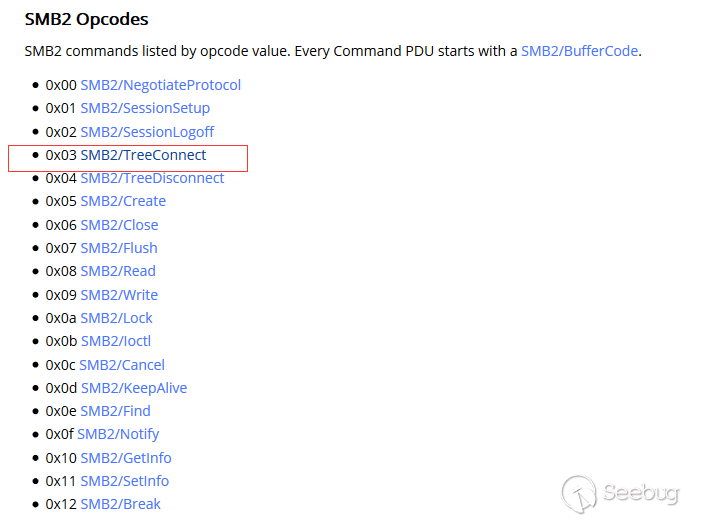The height and width of the screenshot is (521, 707).
Task: Open the SMB2/SessionSetup opcode page
Action: (145, 108)
